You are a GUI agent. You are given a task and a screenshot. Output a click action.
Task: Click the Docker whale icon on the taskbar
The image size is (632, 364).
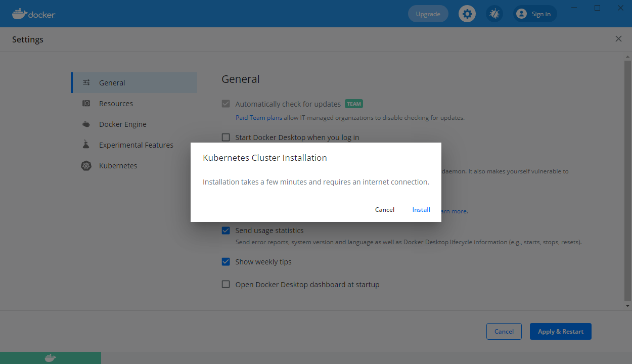pyautogui.click(x=50, y=357)
